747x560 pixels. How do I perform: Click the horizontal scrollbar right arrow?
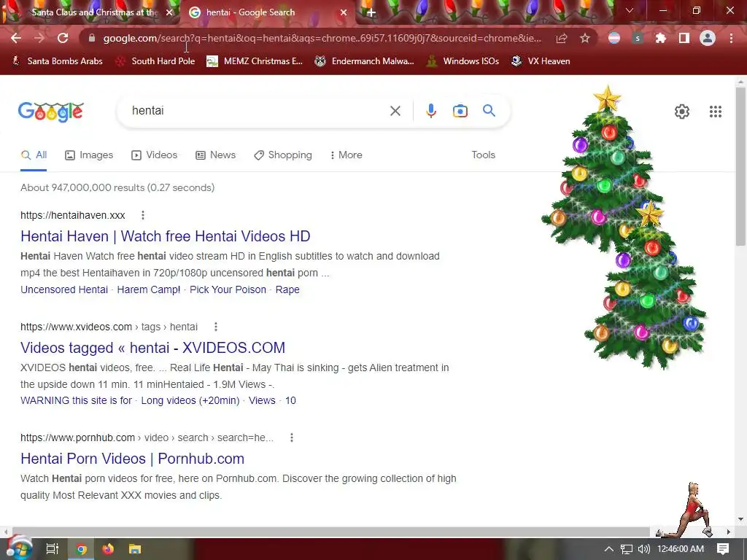click(729, 532)
